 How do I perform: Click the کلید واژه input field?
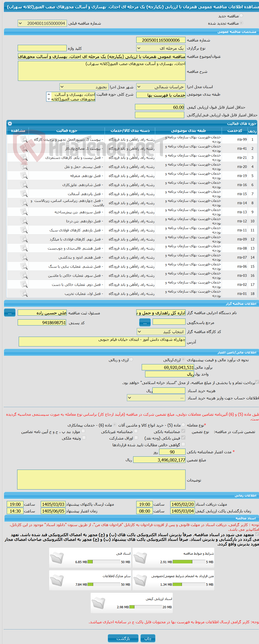[x=42, y=48]
